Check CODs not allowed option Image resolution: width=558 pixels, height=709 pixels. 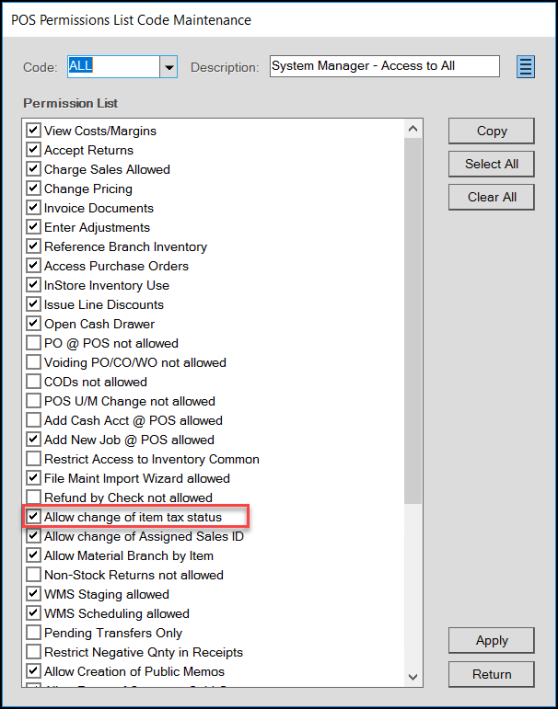pos(33,381)
